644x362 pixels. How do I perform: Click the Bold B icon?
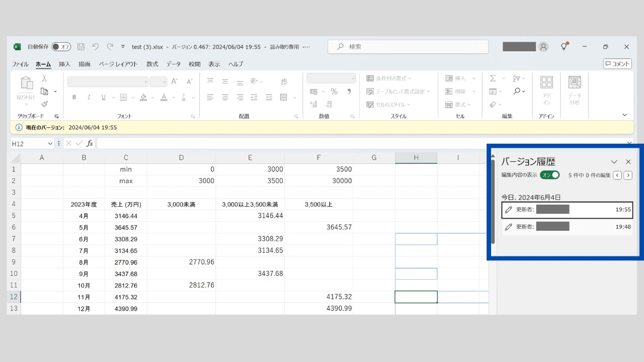tap(74, 98)
